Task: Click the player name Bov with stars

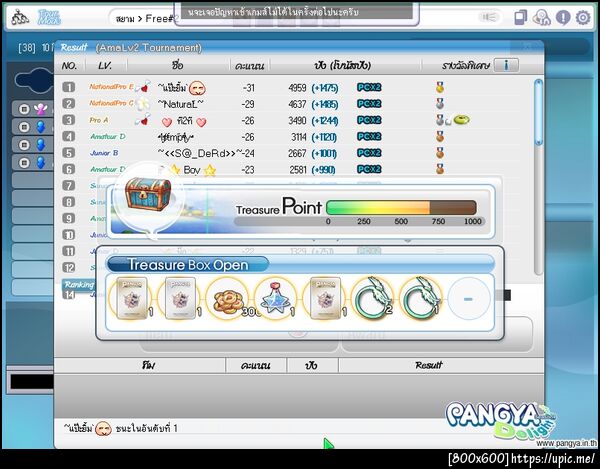Action: [x=192, y=170]
